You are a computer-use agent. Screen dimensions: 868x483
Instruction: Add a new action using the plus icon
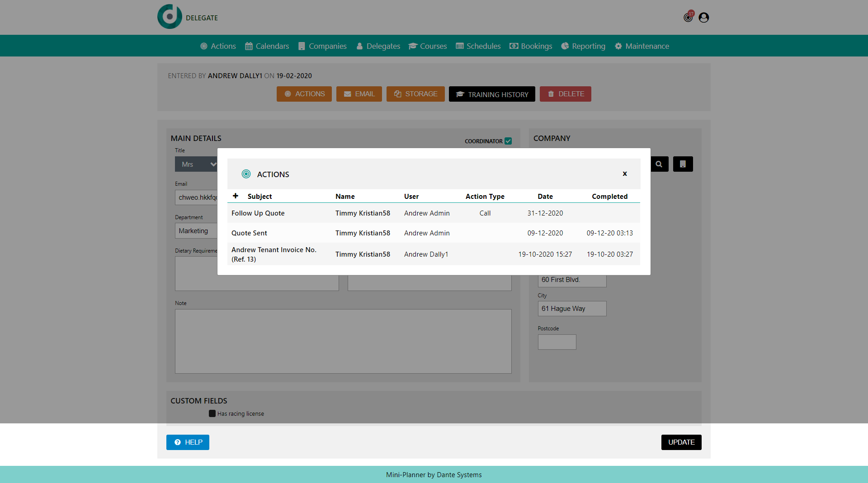click(236, 196)
